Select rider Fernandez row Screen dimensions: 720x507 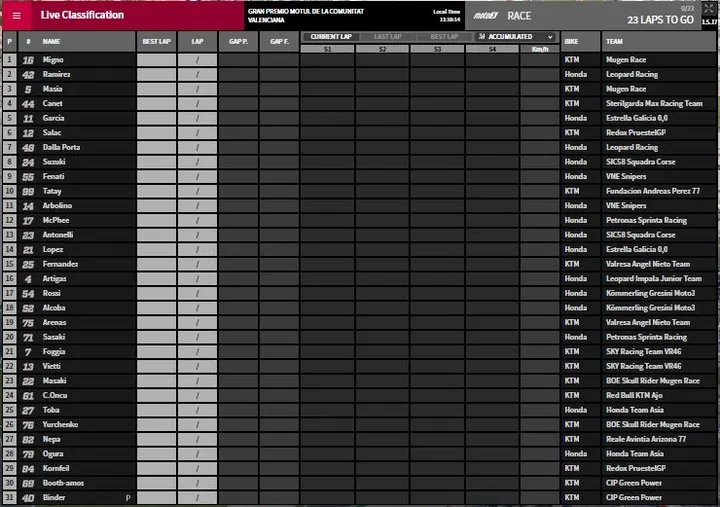(360, 264)
